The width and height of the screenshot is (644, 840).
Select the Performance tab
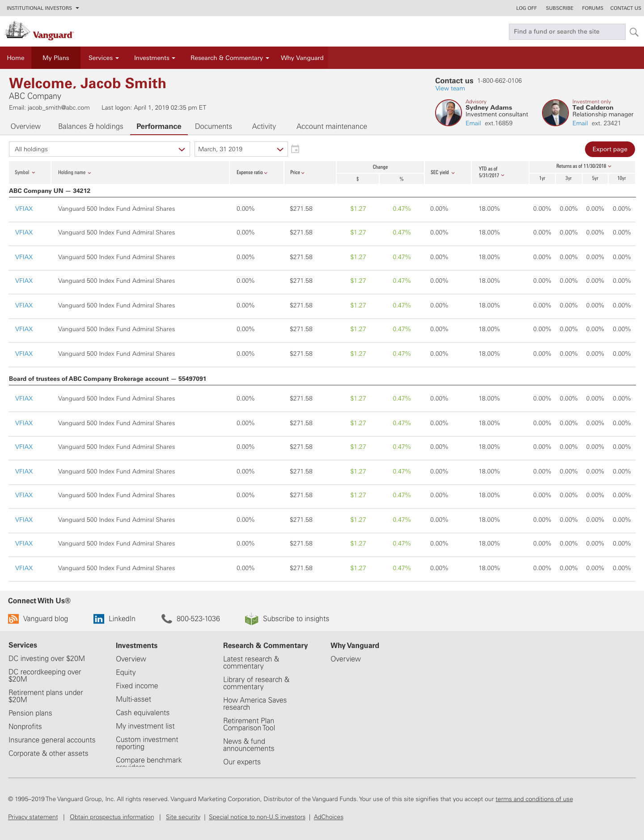[159, 126]
